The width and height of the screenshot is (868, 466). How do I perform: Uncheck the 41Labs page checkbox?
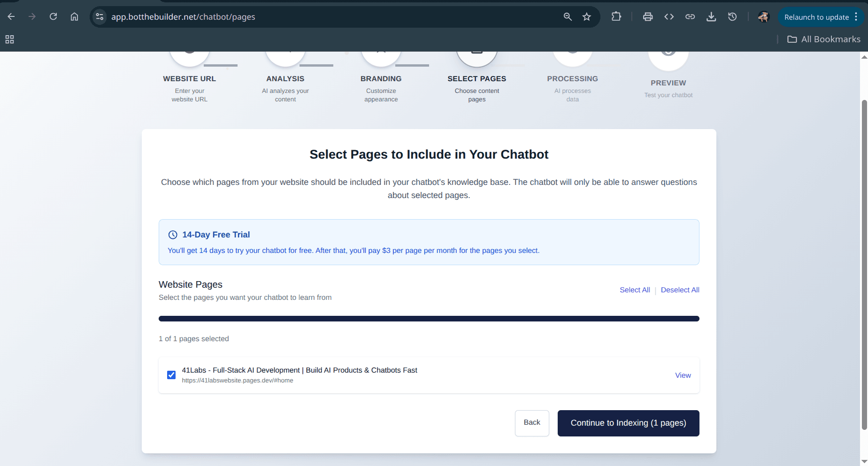[171, 375]
